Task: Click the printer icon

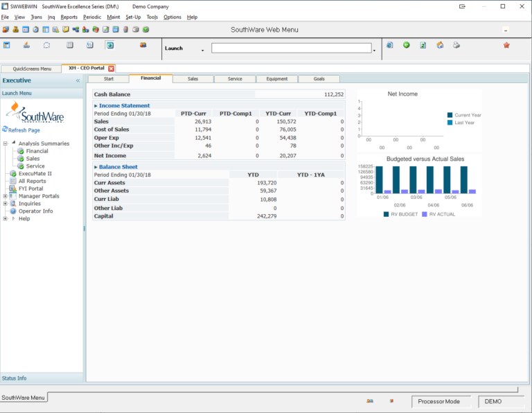Action: click(456, 45)
